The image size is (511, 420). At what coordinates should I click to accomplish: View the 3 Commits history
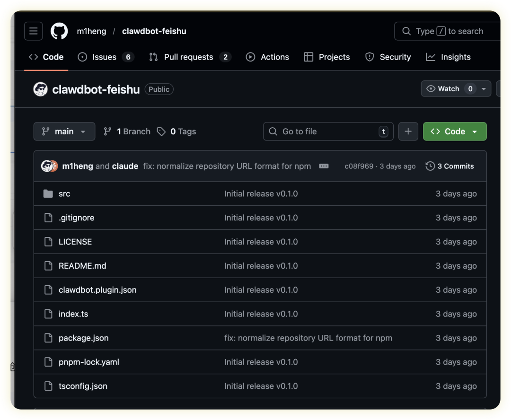[x=449, y=166]
